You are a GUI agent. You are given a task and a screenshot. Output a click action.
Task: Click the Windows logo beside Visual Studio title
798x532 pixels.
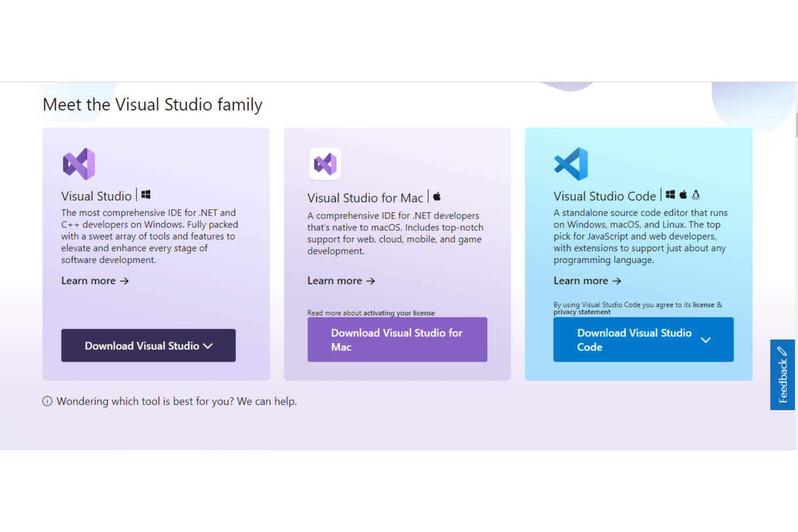[x=146, y=194]
